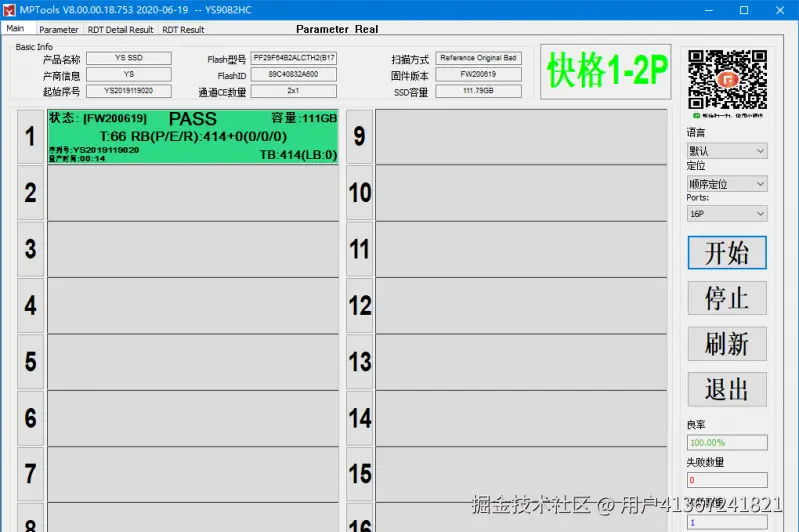Open the 定位 positioning dropdown
799x532 pixels.
pos(727,184)
